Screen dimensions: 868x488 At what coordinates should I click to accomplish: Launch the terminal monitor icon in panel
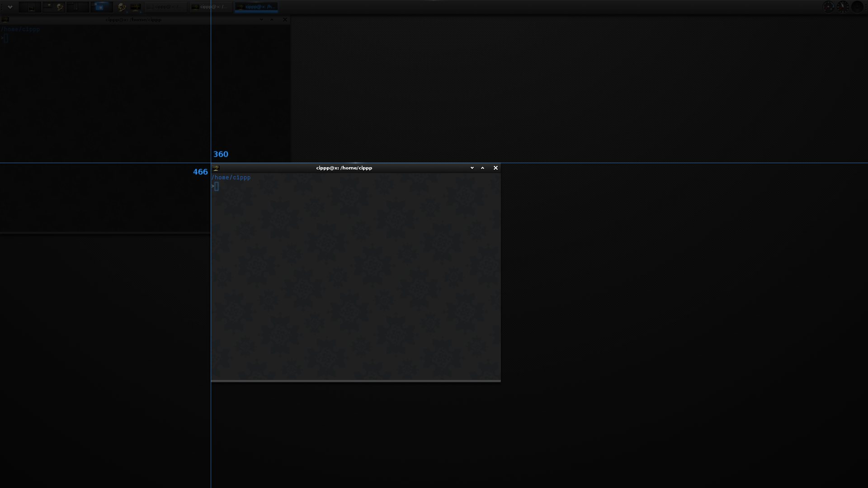tap(136, 7)
